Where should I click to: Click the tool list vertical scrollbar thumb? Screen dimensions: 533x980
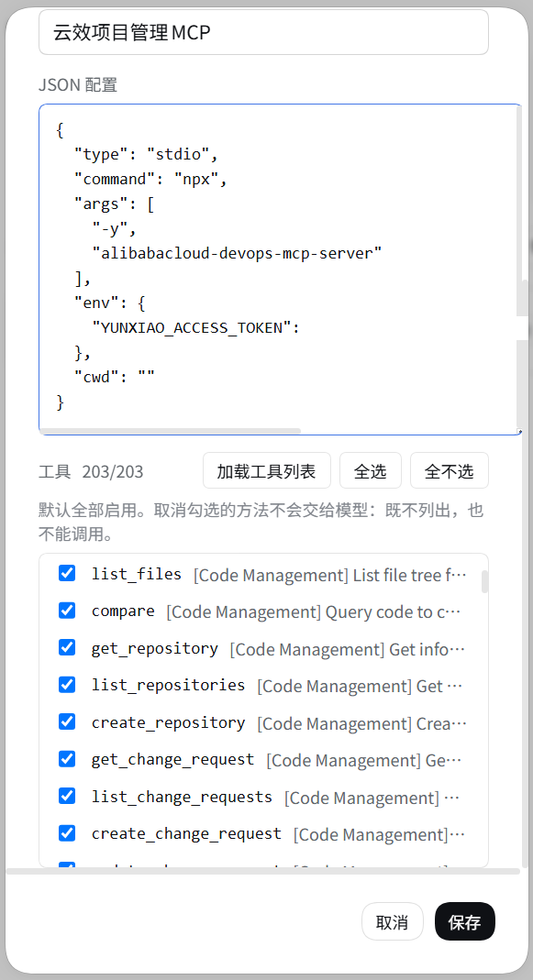pyautogui.click(x=484, y=581)
